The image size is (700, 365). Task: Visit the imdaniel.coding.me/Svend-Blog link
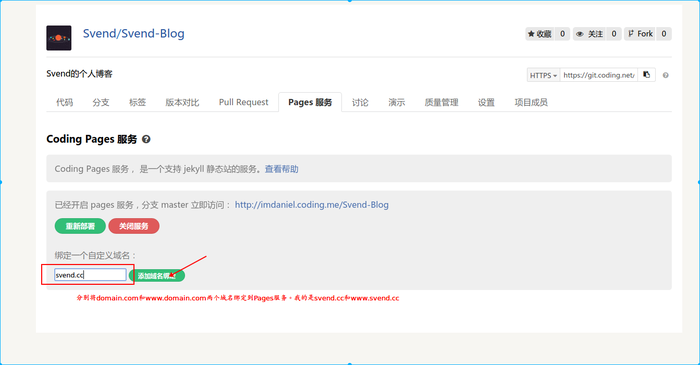coord(312,205)
